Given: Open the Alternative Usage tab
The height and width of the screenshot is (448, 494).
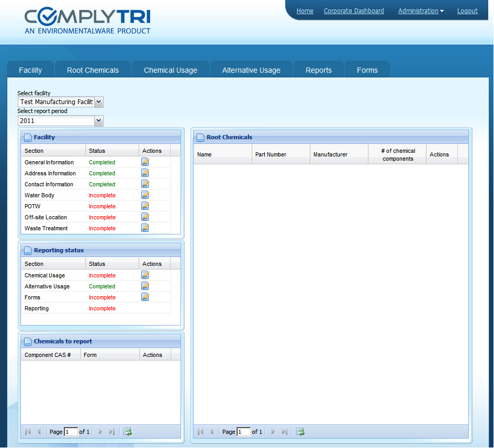Looking at the screenshot, I should click(x=251, y=70).
